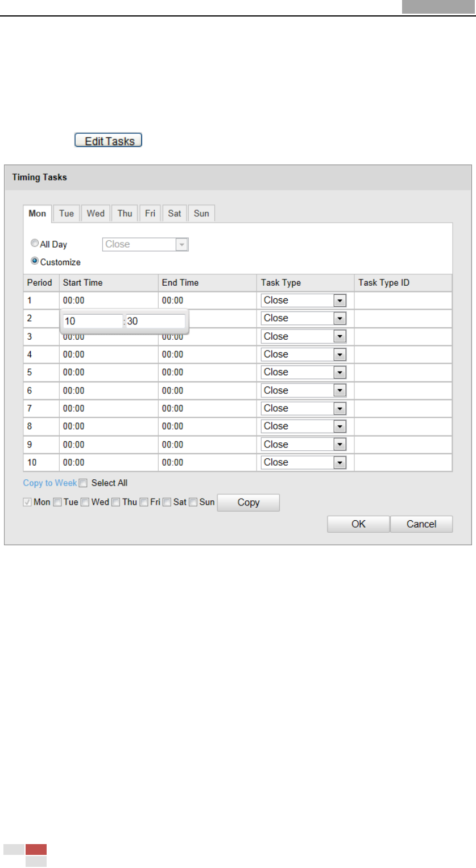The height and width of the screenshot is (868, 476).
Task: Click period 5 End Time cell
Action: [x=207, y=372]
